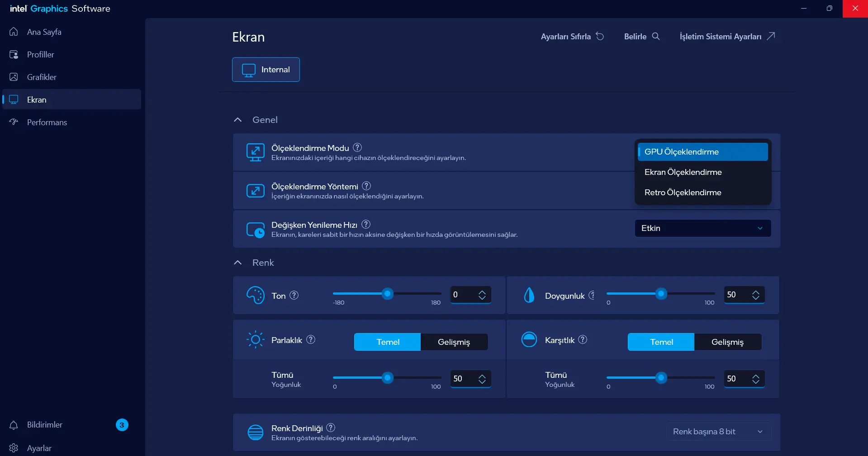868x456 pixels.
Task: Open help tooltip for Renk Derinliği
Action: tap(331, 428)
